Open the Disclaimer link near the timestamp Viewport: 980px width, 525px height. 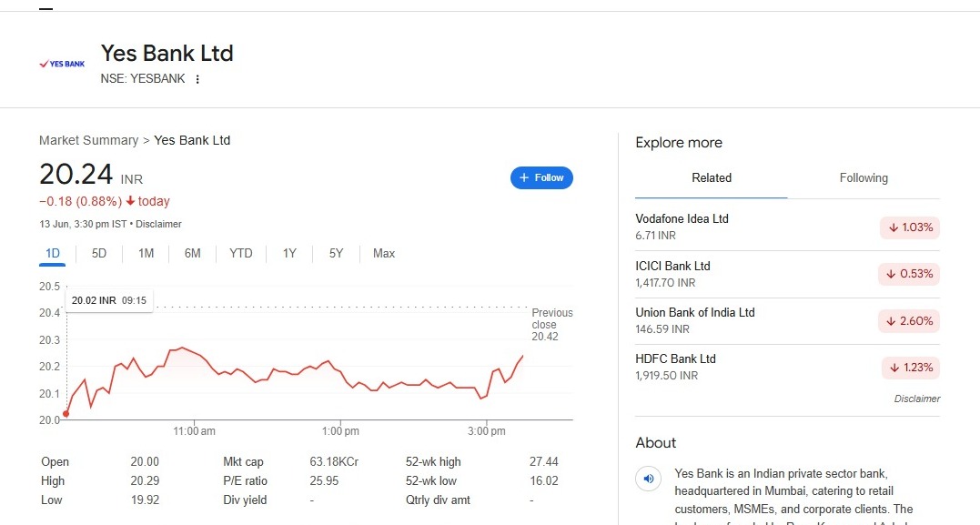[158, 225]
